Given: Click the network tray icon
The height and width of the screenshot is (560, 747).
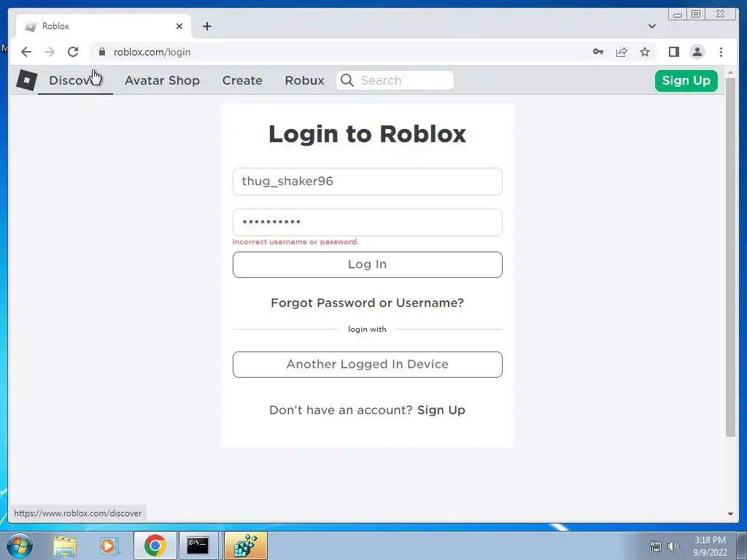Looking at the screenshot, I should (656, 546).
